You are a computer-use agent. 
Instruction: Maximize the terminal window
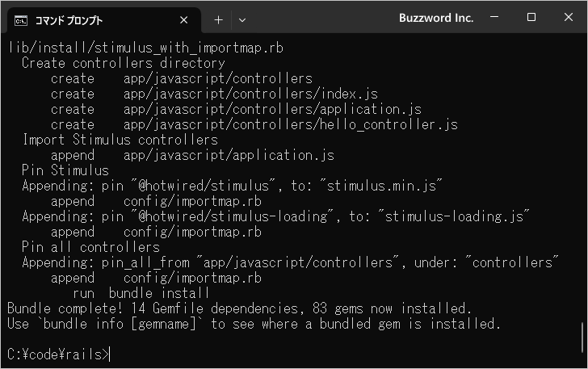click(531, 17)
